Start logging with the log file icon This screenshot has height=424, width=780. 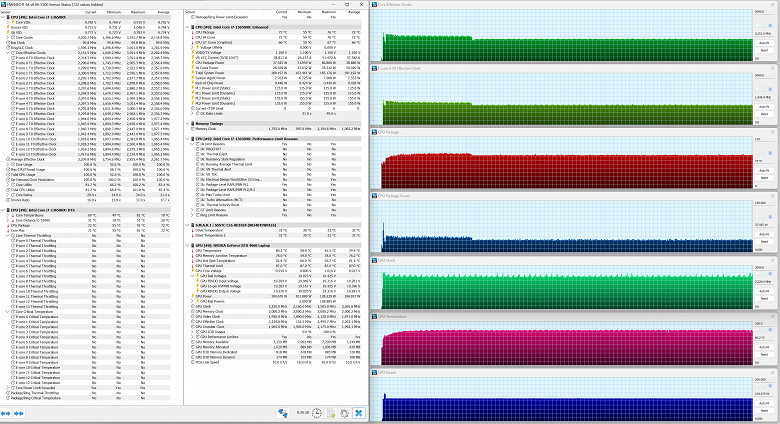click(x=329, y=413)
